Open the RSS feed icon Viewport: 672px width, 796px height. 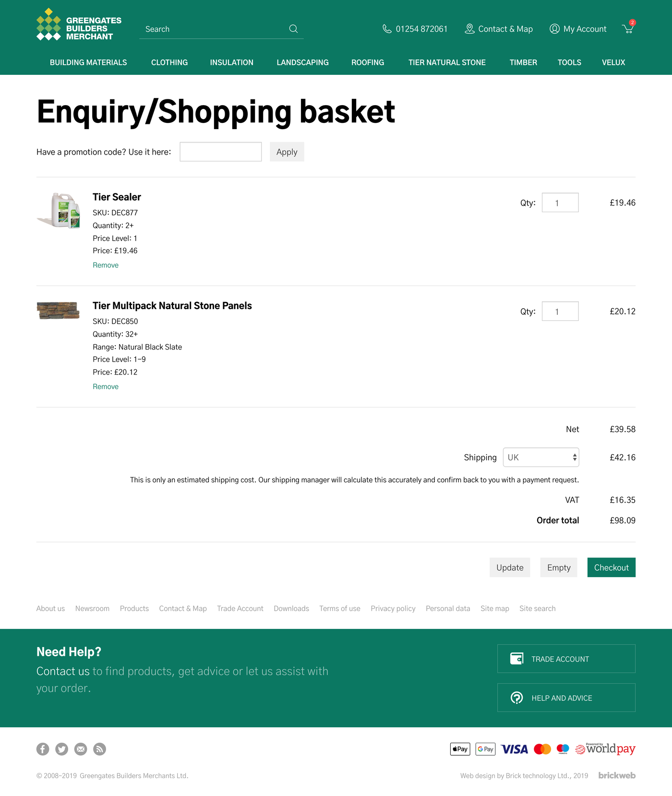99,749
